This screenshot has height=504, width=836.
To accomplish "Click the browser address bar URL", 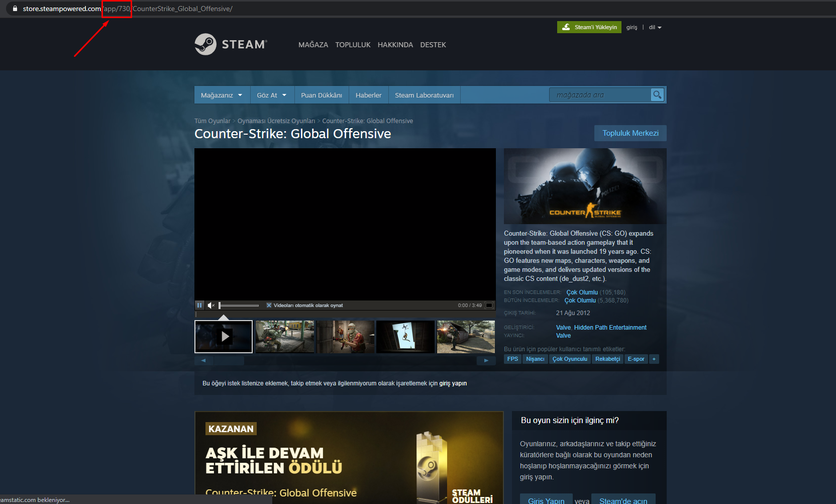I will tap(128, 9).
